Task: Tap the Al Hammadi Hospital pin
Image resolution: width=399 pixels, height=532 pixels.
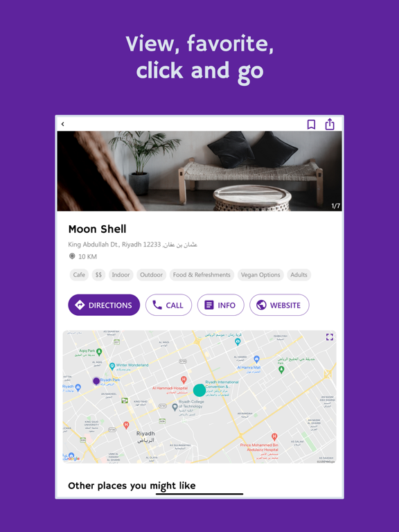Action: tap(184, 380)
